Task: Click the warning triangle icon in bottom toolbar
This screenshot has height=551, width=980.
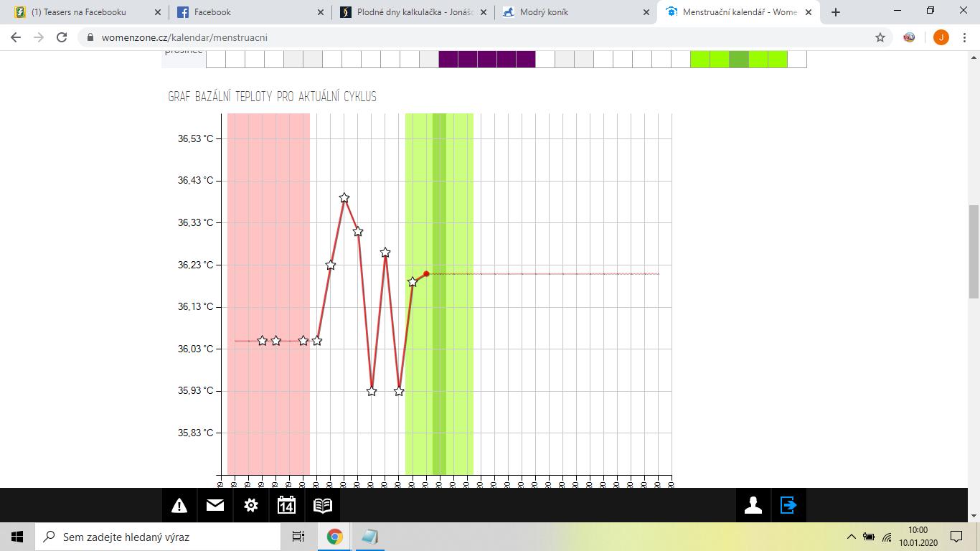Action: pos(179,506)
